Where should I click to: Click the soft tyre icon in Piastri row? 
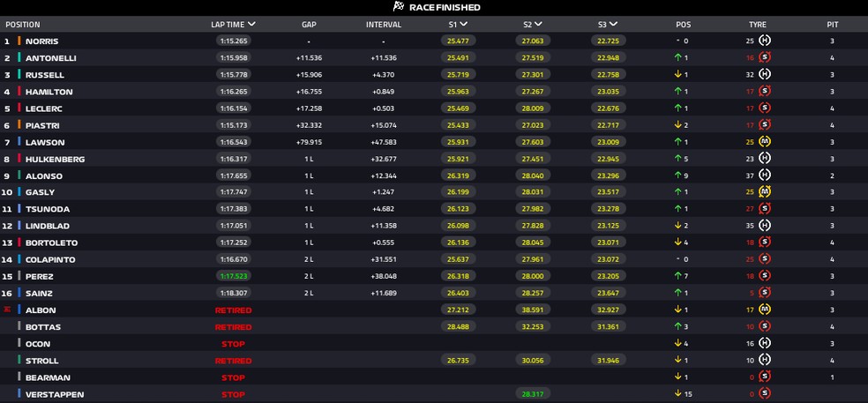click(x=765, y=124)
